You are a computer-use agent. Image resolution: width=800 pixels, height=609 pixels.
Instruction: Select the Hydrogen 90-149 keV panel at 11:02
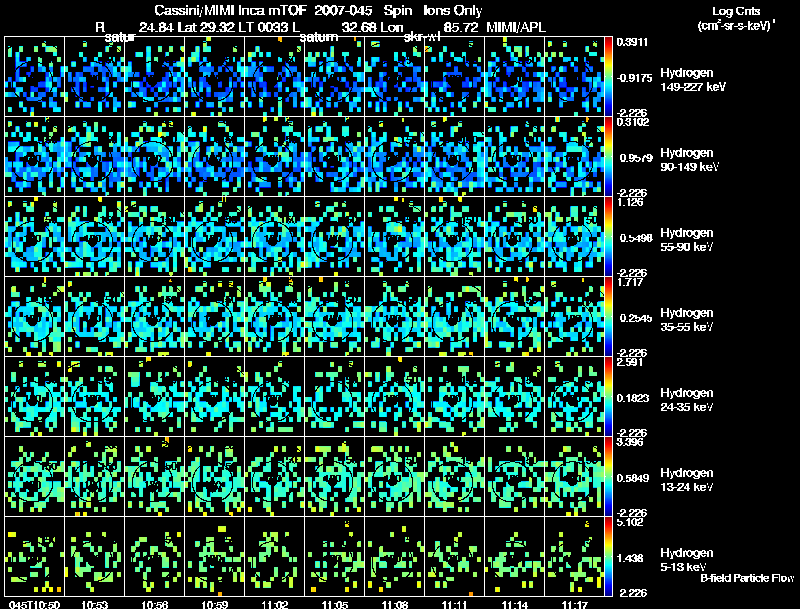[274, 156]
